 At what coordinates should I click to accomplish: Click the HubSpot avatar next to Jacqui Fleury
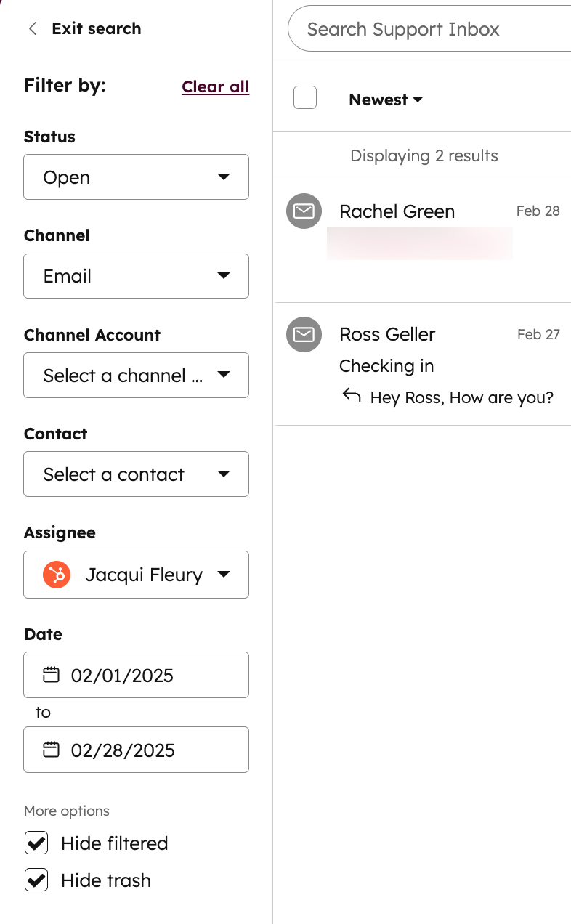(x=57, y=574)
